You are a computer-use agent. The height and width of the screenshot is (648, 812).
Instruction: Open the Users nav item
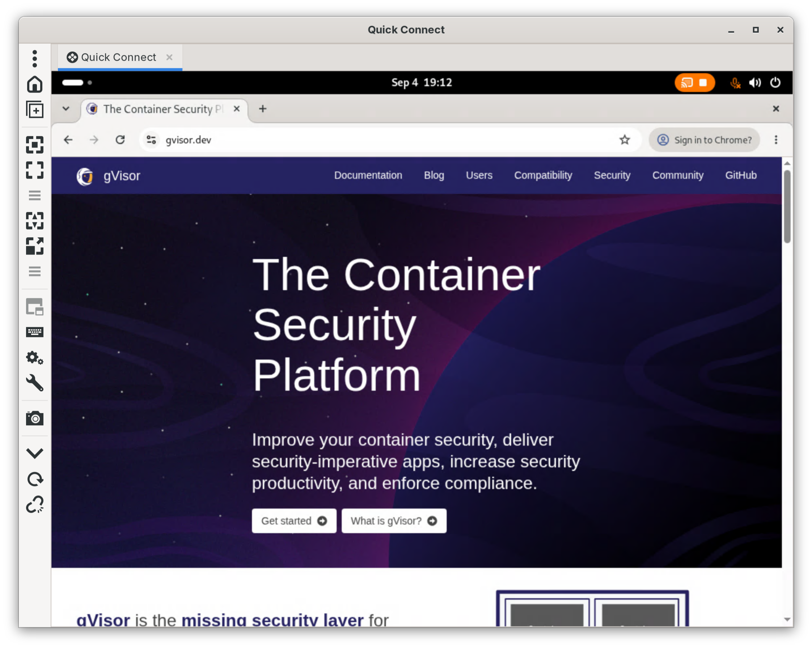click(479, 175)
